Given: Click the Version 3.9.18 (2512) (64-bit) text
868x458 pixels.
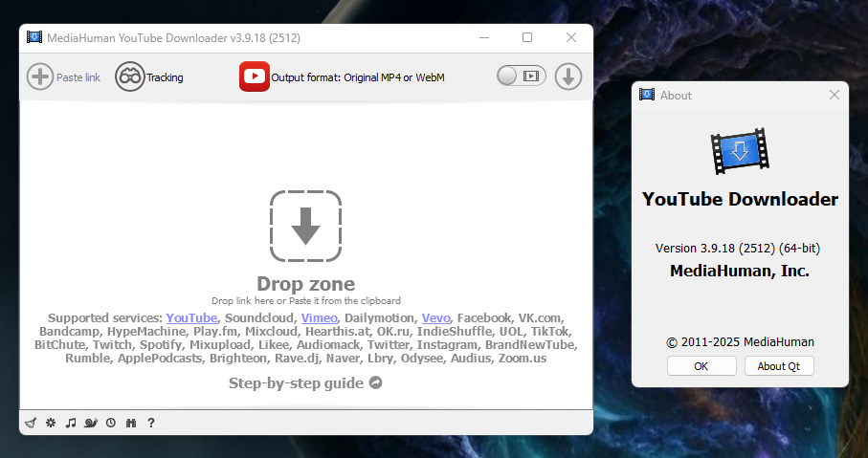Looking at the screenshot, I should (738, 249).
